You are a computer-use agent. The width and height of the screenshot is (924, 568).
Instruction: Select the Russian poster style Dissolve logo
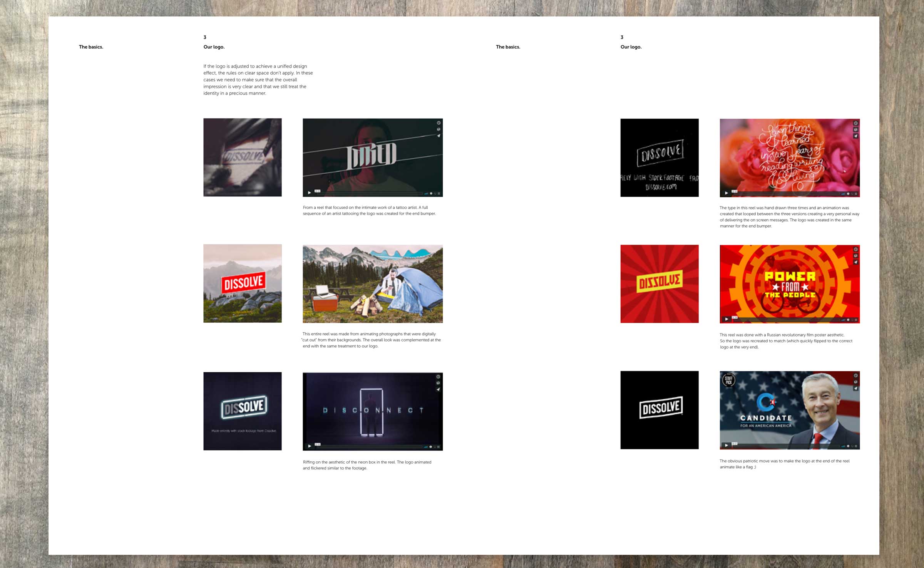pos(660,284)
